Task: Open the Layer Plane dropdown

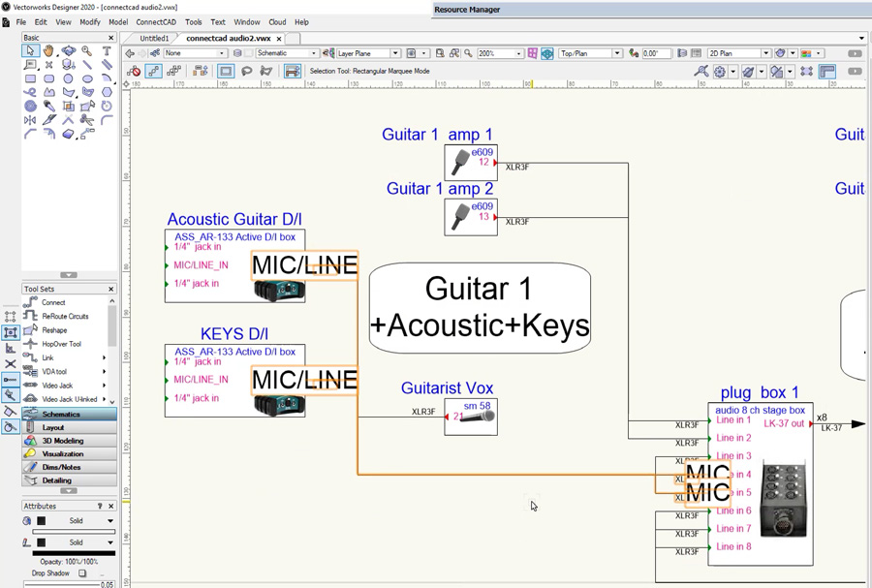Action: coord(368,53)
